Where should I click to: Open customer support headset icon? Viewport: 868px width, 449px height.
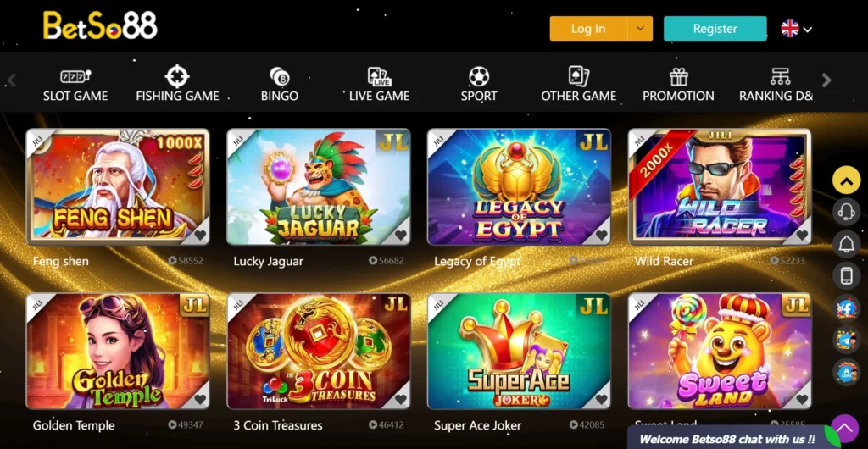[x=847, y=212]
